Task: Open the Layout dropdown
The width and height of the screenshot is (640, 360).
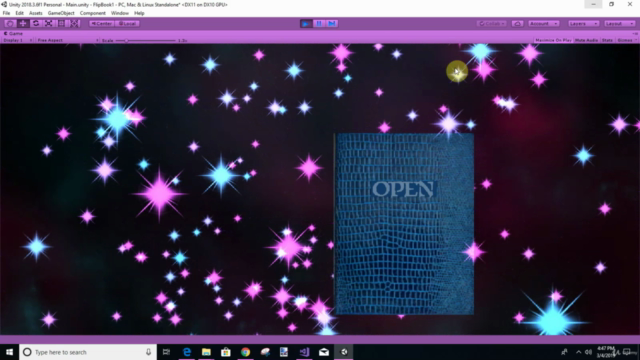Action: [619, 24]
